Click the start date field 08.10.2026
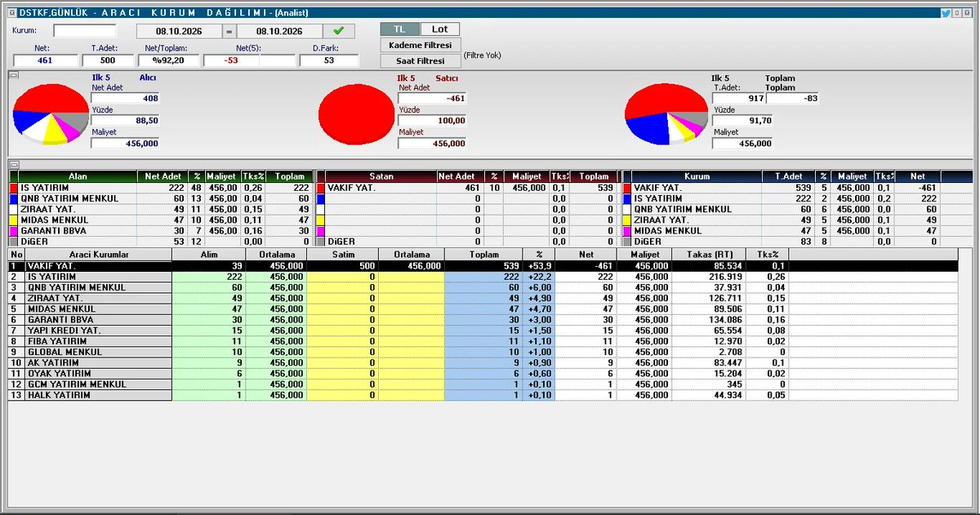The image size is (980, 515). [x=180, y=31]
